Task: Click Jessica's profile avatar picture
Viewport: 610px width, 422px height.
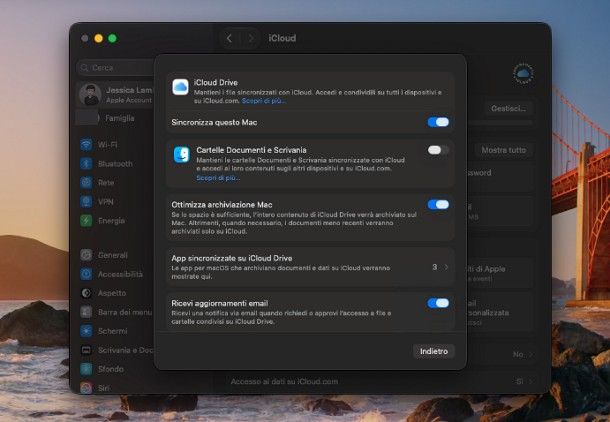Action: point(90,95)
